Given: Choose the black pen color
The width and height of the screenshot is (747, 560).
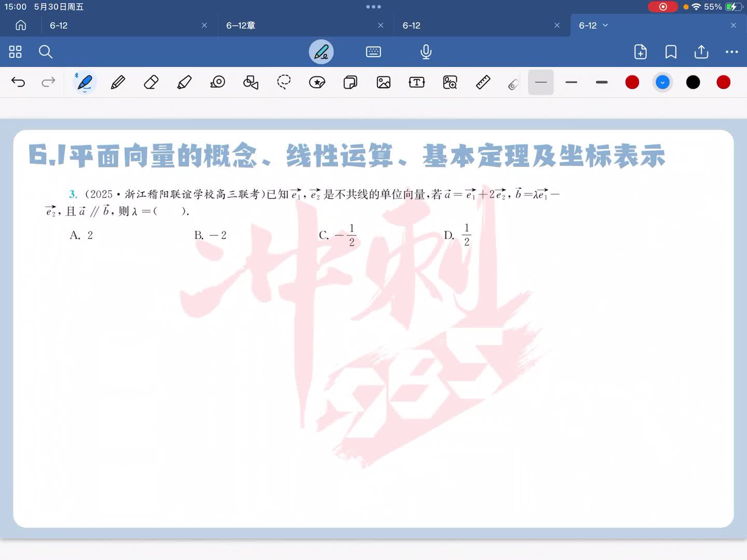Looking at the screenshot, I should point(693,82).
